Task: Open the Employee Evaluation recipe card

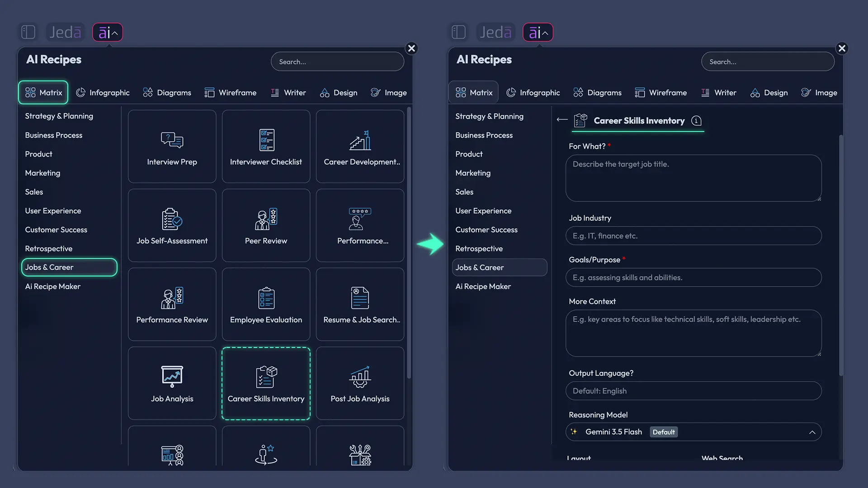Action: (x=266, y=304)
